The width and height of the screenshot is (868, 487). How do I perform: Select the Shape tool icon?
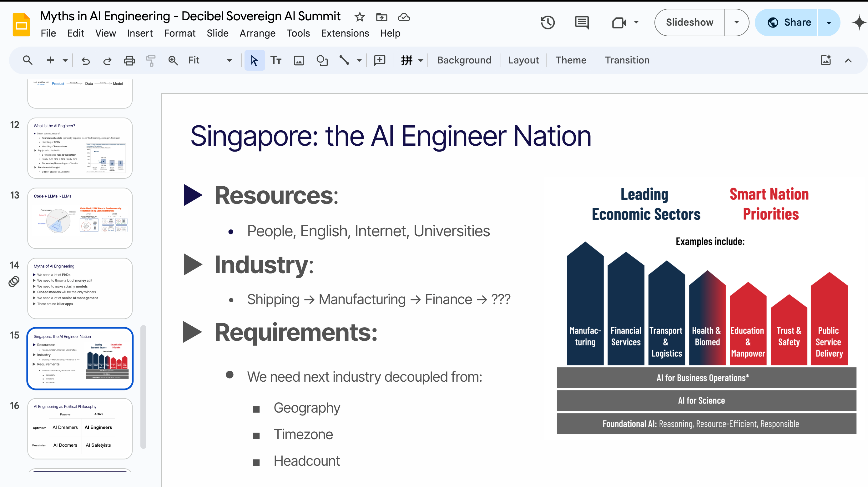click(322, 60)
